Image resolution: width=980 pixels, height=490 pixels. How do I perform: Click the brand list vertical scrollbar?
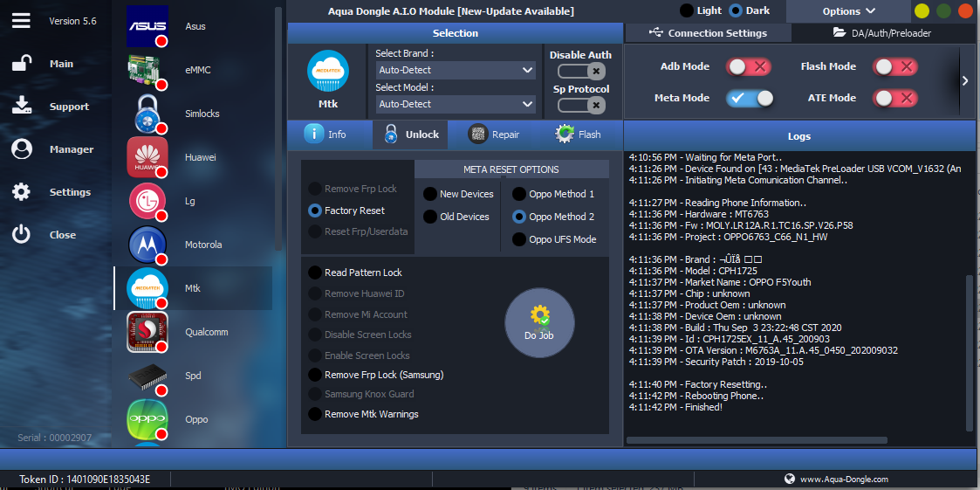pos(278,128)
